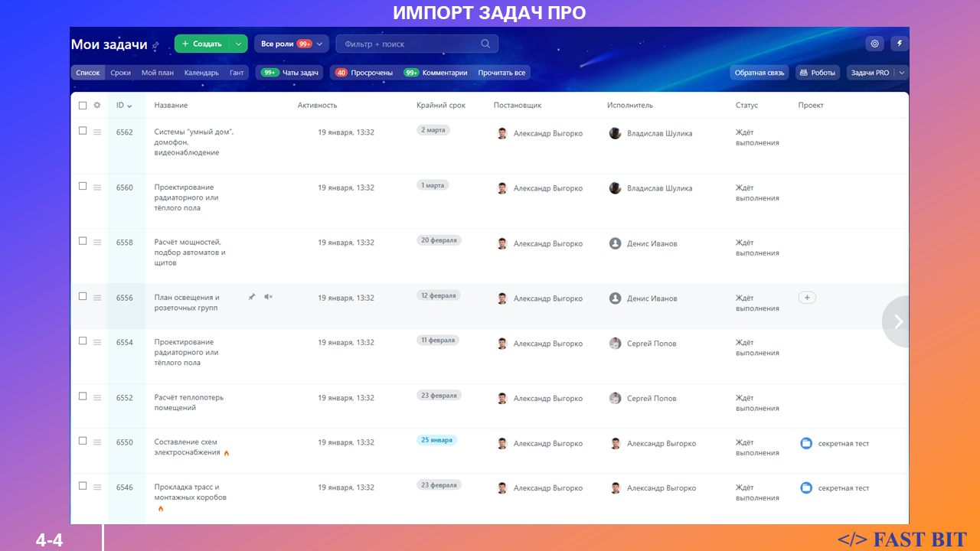Toggle the select-all checkbox in the table header
The width and height of the screenshot is (980, 551).
point(83,106)
